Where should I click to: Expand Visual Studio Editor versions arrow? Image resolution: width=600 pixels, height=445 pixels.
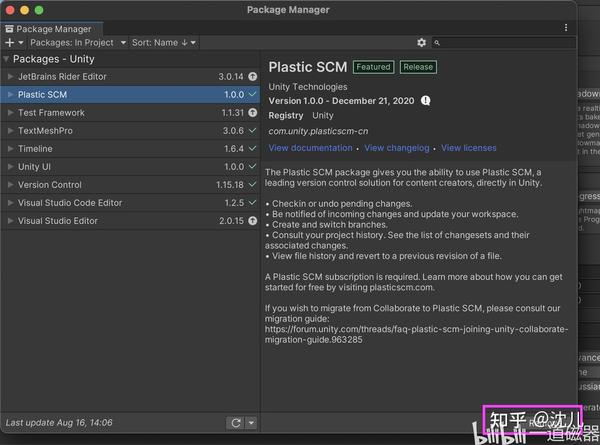pos(11,221)
